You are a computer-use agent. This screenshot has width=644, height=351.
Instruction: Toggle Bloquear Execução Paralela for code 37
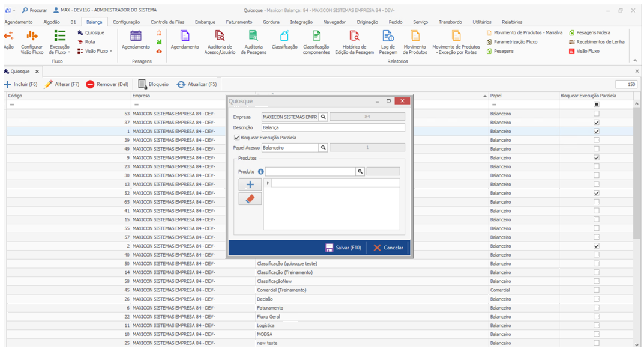597,123
